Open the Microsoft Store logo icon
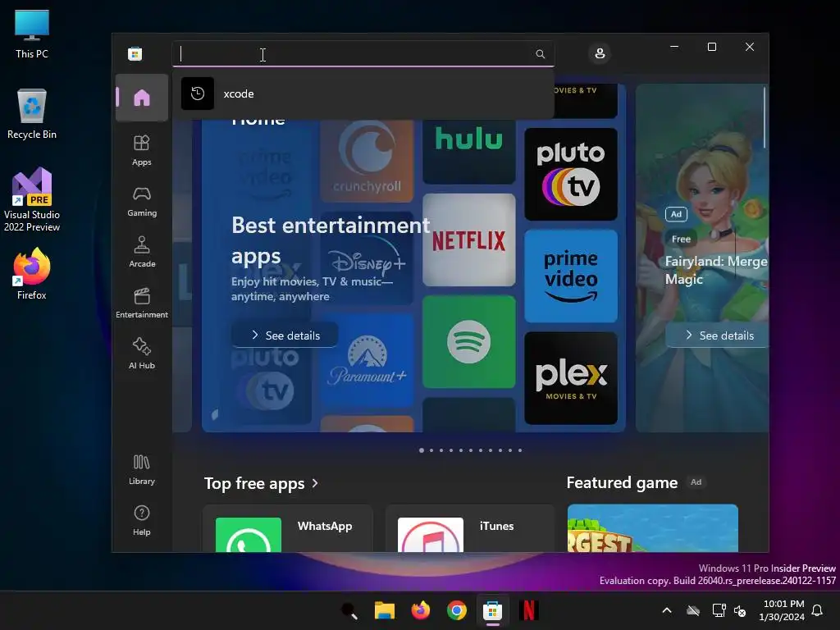 click(135, 53)
